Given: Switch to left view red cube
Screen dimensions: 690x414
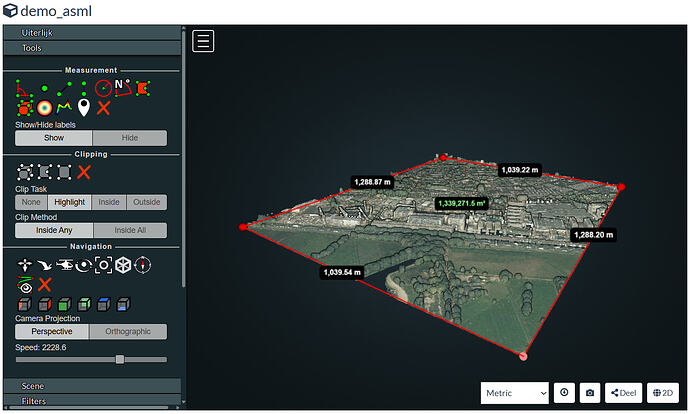Looking at the screenshot, I should 25,304.
